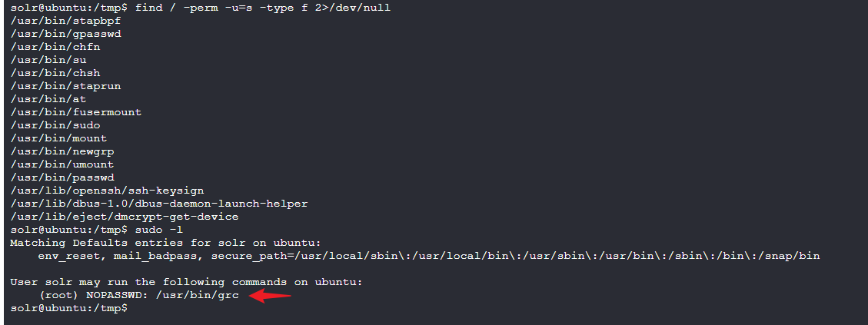Viewport: 868px width, 325px height.
Task: Click the /usr/bin/chfn path
Action: [x=55, y=47]
